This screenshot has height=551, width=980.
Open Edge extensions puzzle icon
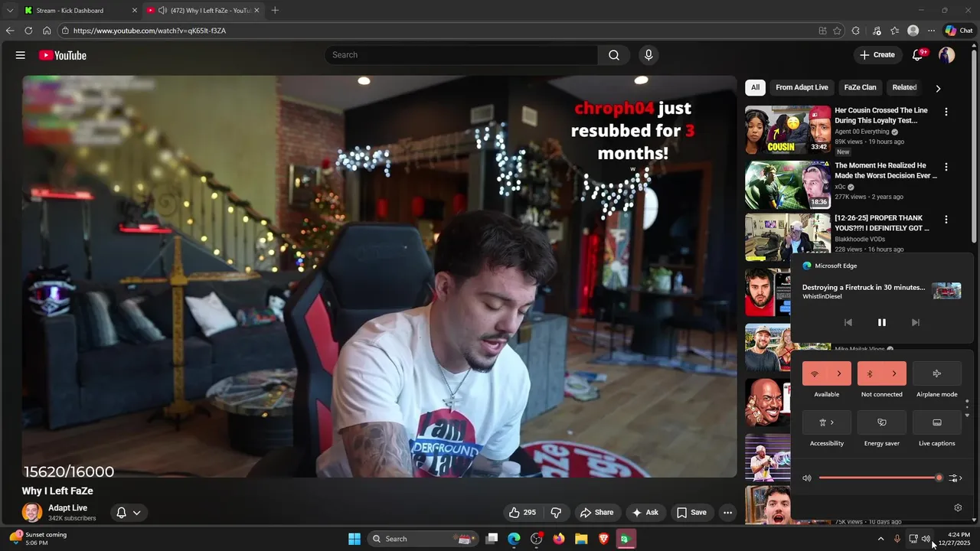[x=855, y=31]
